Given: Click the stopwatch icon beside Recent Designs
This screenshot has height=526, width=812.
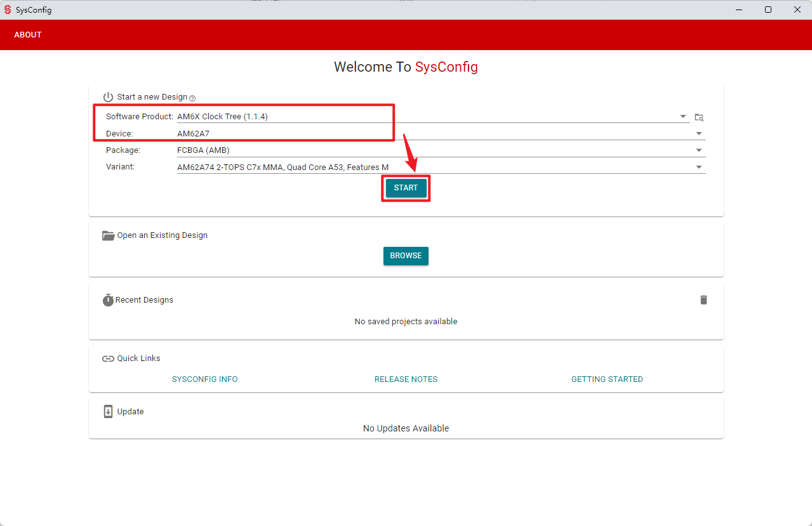Looking at the screenshot, I should (x=108, y=299).
